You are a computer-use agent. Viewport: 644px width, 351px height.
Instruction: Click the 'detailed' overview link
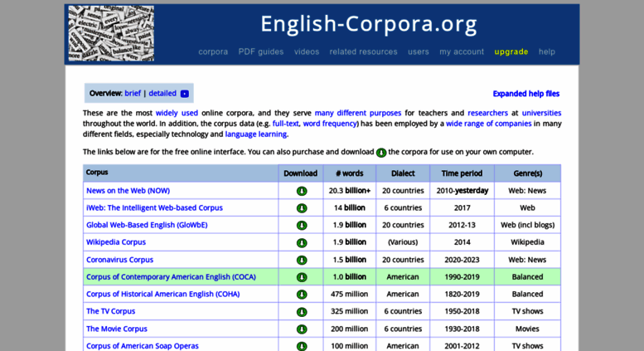[x=162, y=93]
